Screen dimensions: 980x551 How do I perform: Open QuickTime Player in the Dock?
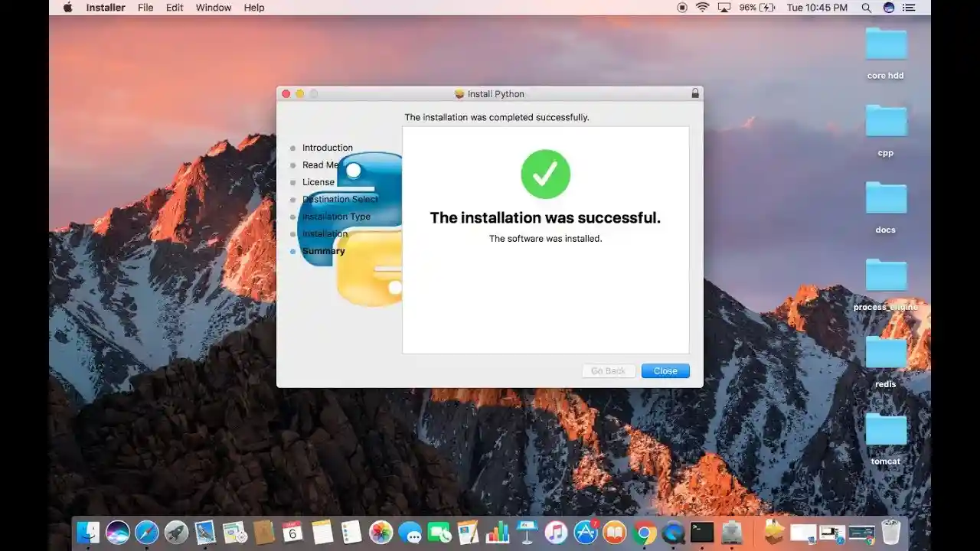tap(673, 532)
